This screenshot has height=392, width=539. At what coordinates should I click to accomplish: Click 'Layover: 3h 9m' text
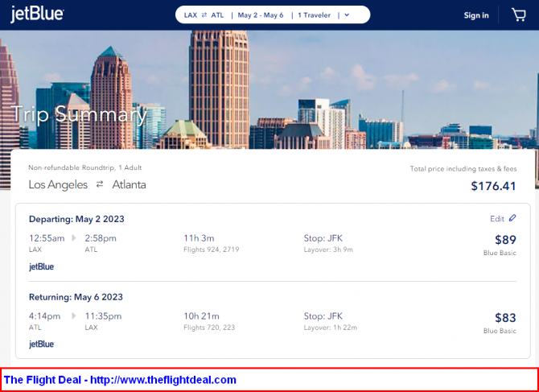328,250
